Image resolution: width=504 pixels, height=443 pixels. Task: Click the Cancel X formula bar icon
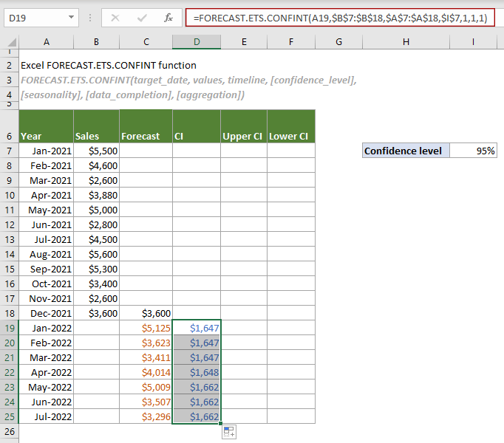(x=115, y=17)
